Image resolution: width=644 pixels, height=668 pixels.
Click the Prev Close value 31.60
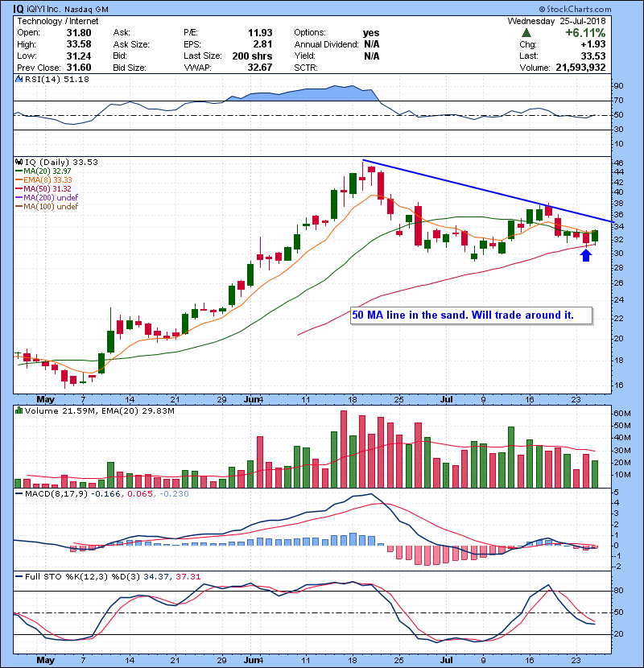click(79, 68)
